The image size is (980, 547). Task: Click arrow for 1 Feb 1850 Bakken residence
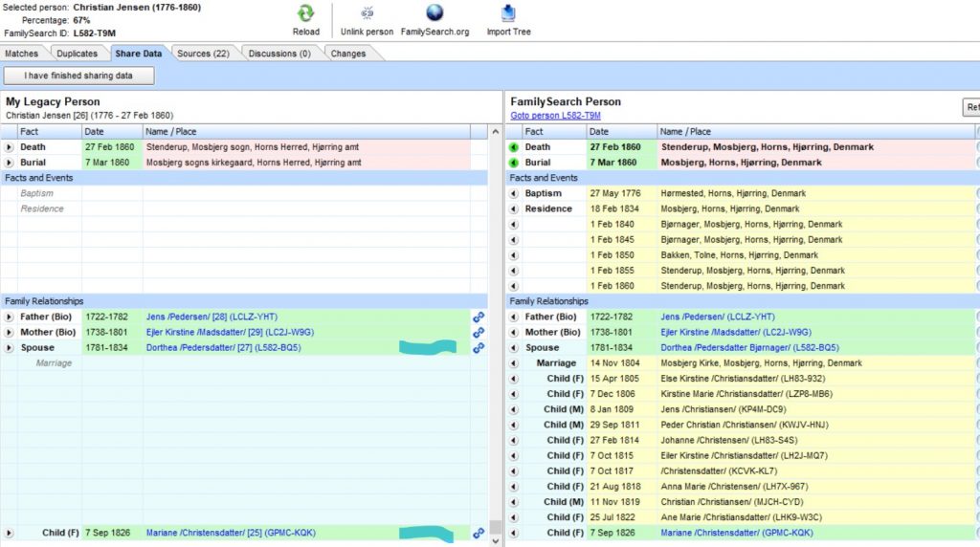514,255
